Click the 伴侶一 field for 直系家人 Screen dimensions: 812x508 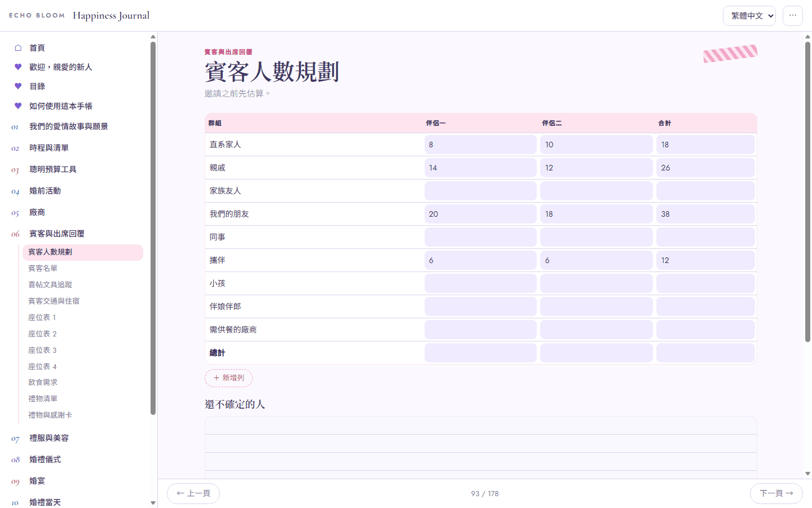pyautogui.click(x=480, y=144)
